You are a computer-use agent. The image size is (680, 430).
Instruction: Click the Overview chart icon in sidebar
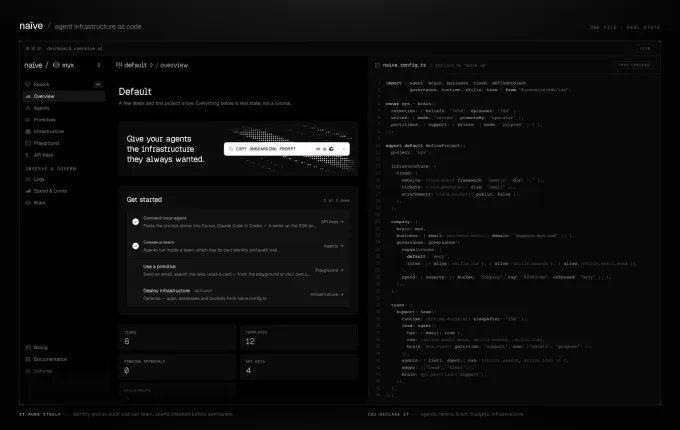(28, 96)
